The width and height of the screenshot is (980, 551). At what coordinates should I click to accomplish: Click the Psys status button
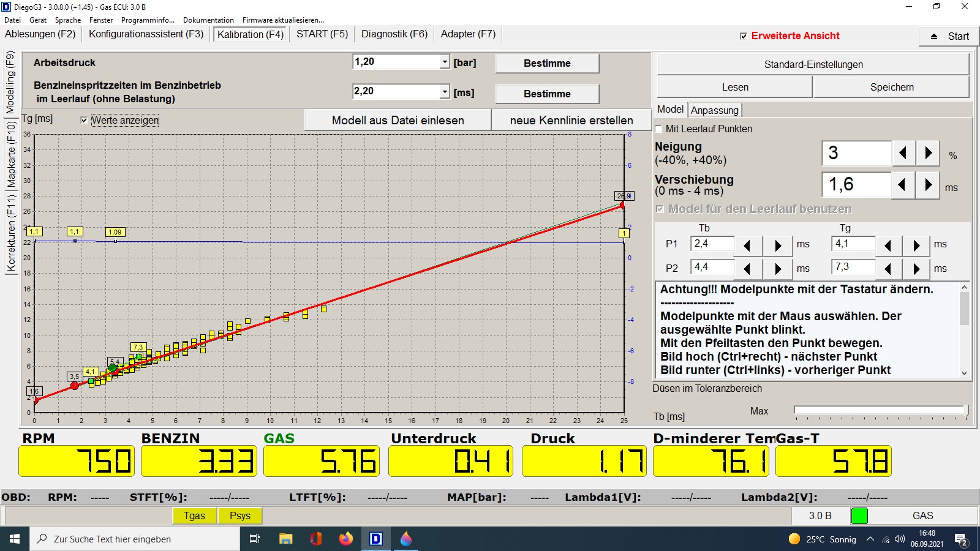point(240,515)
